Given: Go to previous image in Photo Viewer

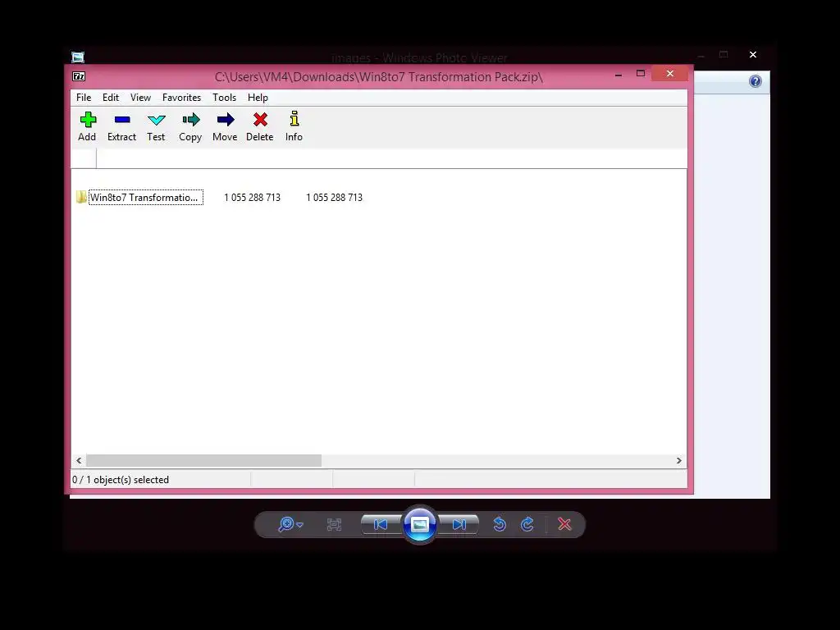Looking at the screenshot, I should pyautogui.click(x=381, y=524).
